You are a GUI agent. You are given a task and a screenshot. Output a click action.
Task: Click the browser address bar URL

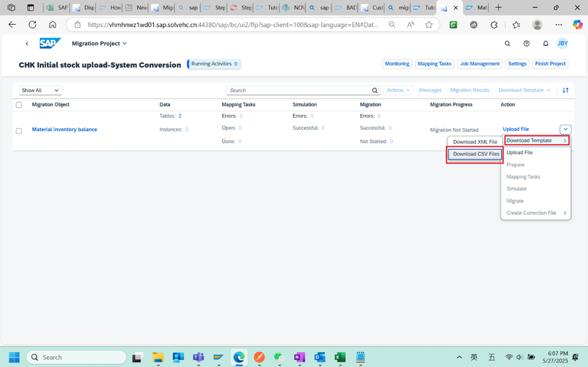(233, 25)
